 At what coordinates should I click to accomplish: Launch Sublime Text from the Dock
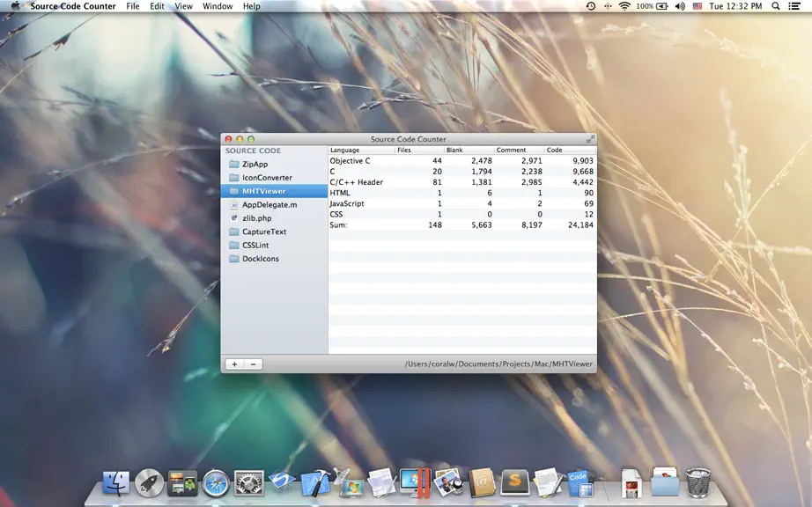[x=514, y=483]
